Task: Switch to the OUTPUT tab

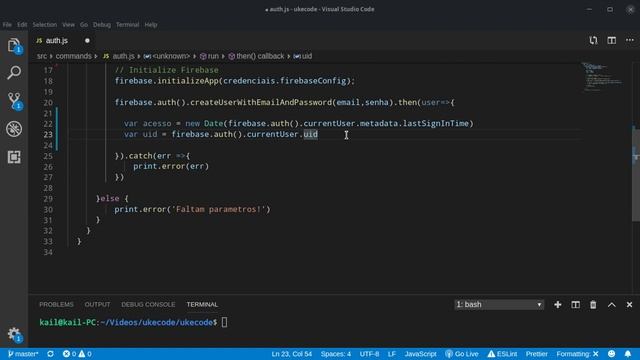Action: coord(97,304)
